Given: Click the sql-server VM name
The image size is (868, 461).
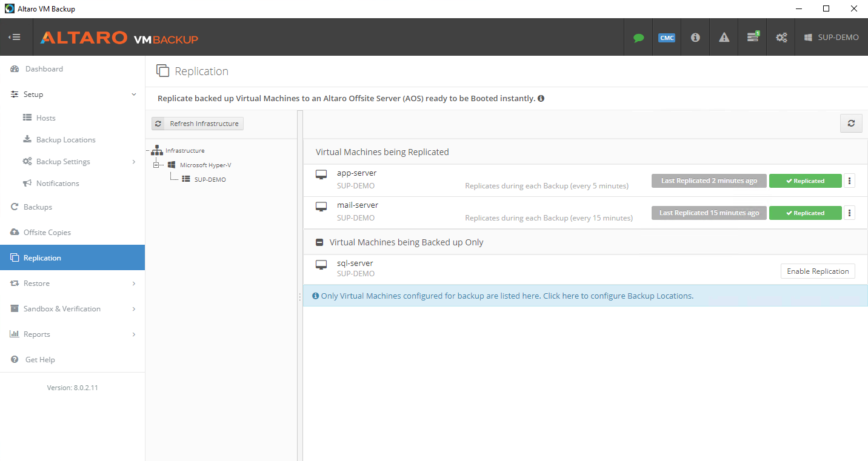Looking at the screenshot, I should [x=355, y=264].
